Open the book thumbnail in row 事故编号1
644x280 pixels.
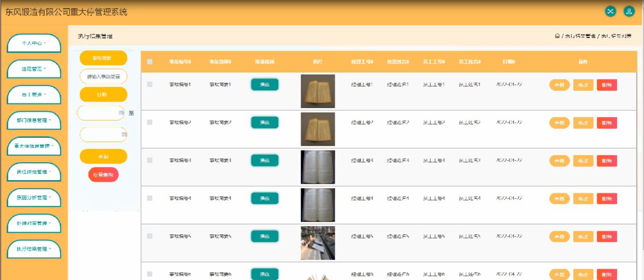click(x=318, y=91)
